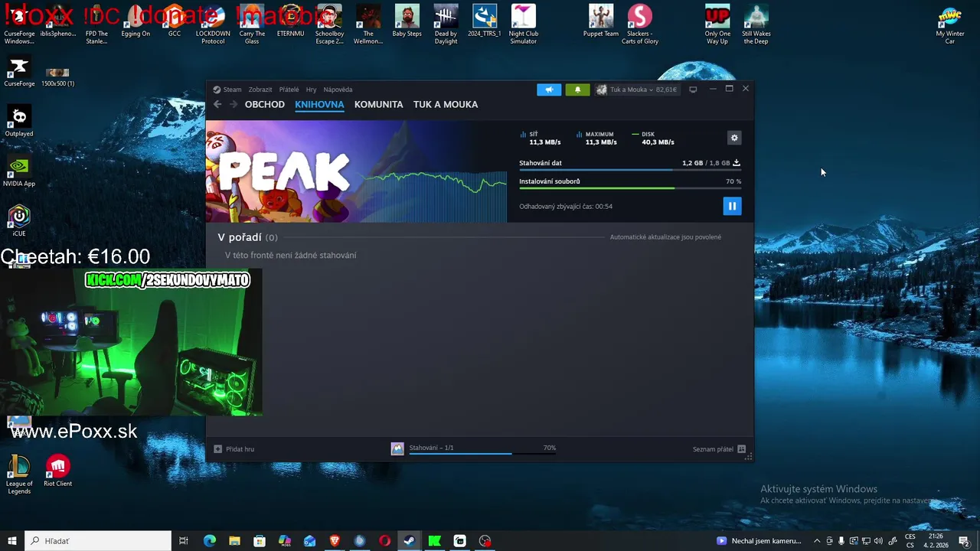Open the green Kick app taskbar icon

pyautogui.click(x=435, y=541)
